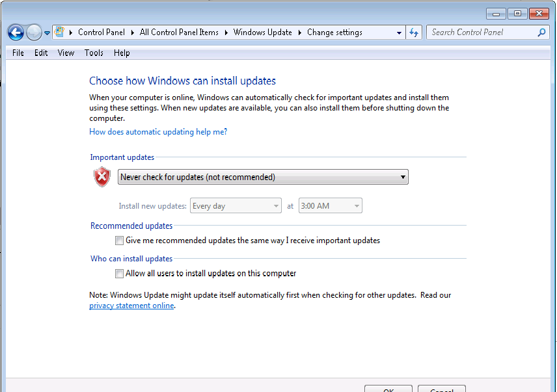Click 'How does automatic updating help me?' link
The width and height of the screenshot is (557, 392).
(158, 132)
